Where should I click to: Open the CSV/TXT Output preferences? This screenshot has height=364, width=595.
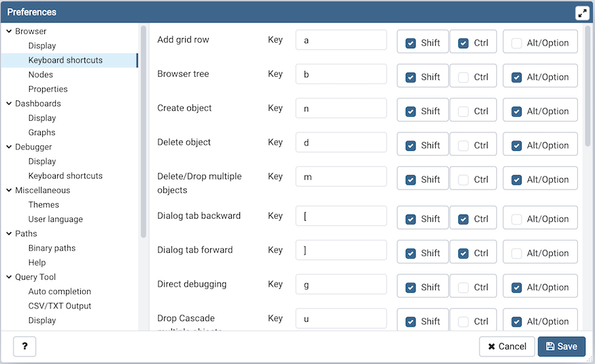tap(60, 306)
